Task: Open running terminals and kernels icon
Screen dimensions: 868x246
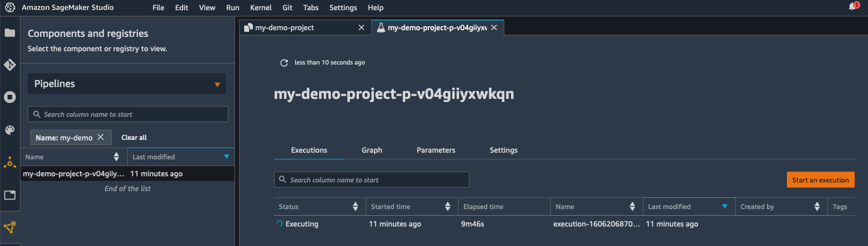Action: tap(10, 97)
